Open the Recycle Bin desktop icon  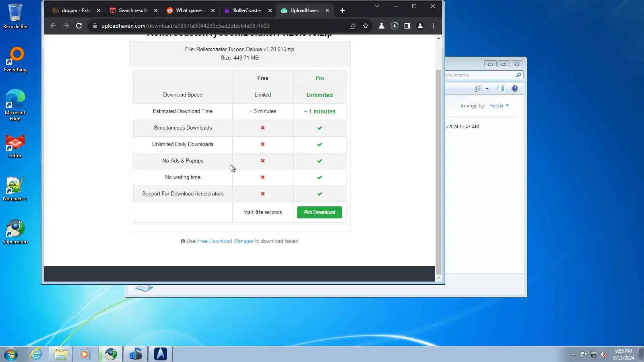point(15,16)
